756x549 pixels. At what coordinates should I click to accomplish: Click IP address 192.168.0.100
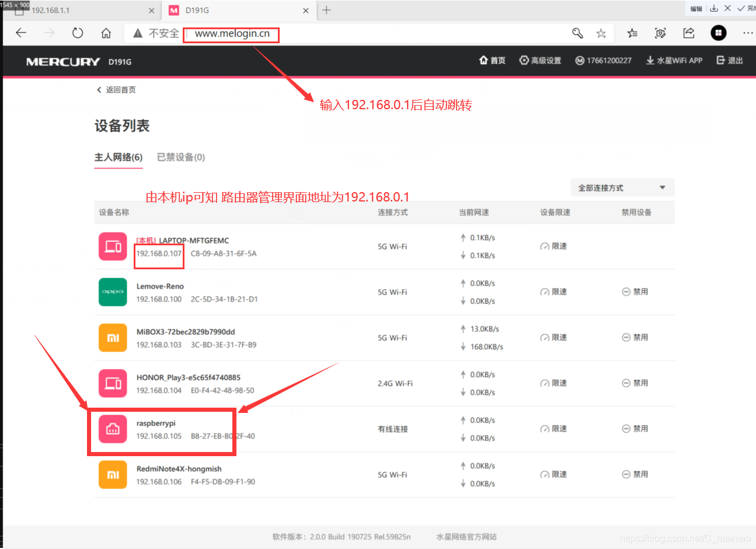[x=159, y=299]
